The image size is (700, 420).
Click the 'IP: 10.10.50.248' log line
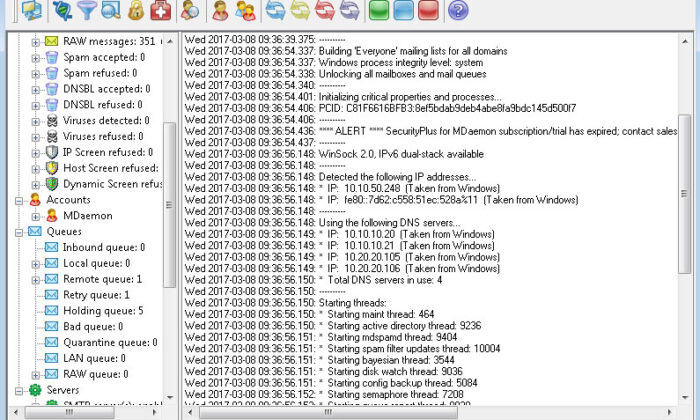tap(342, 188)
